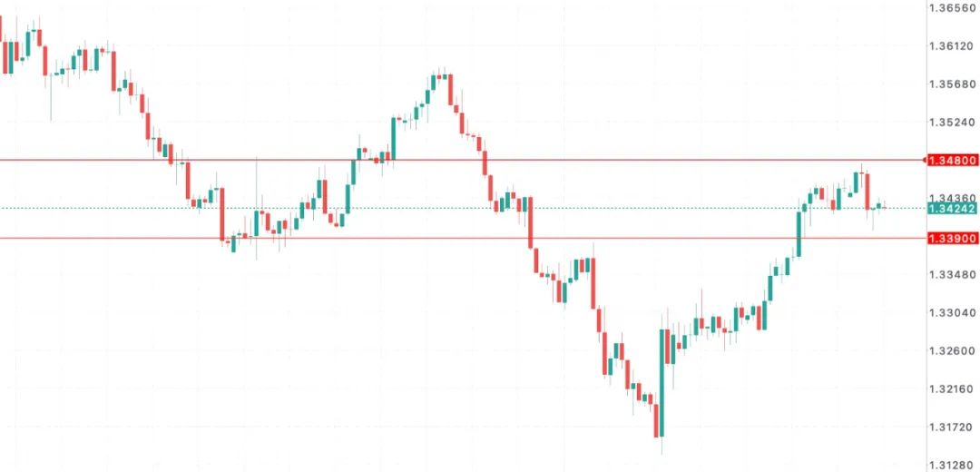980x472 pixels.
Task: Click the tall green candle crossing the 1.33900 line
Action: (799, 234)
